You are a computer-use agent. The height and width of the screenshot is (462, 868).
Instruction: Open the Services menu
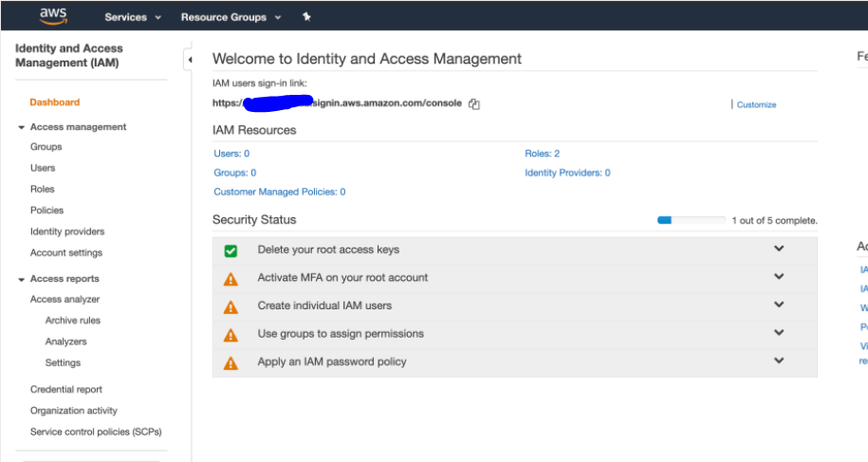pyautogui.click(x=133, y=17)
